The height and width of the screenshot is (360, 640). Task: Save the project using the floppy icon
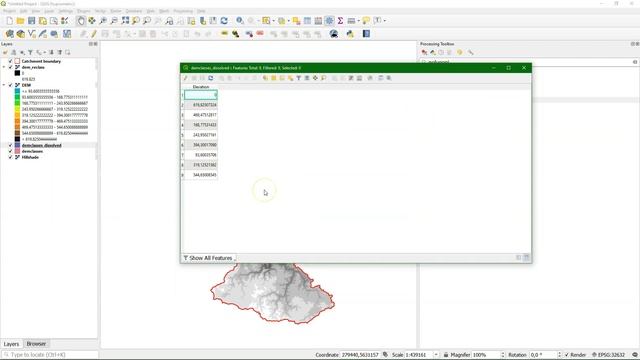(x=31, y=21)
